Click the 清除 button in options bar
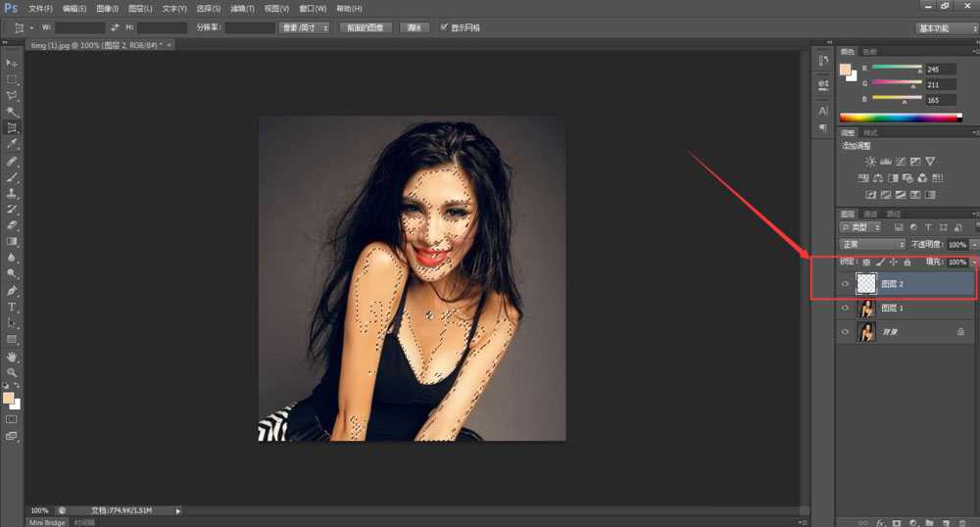980x527 pixels. coord(414,28)
